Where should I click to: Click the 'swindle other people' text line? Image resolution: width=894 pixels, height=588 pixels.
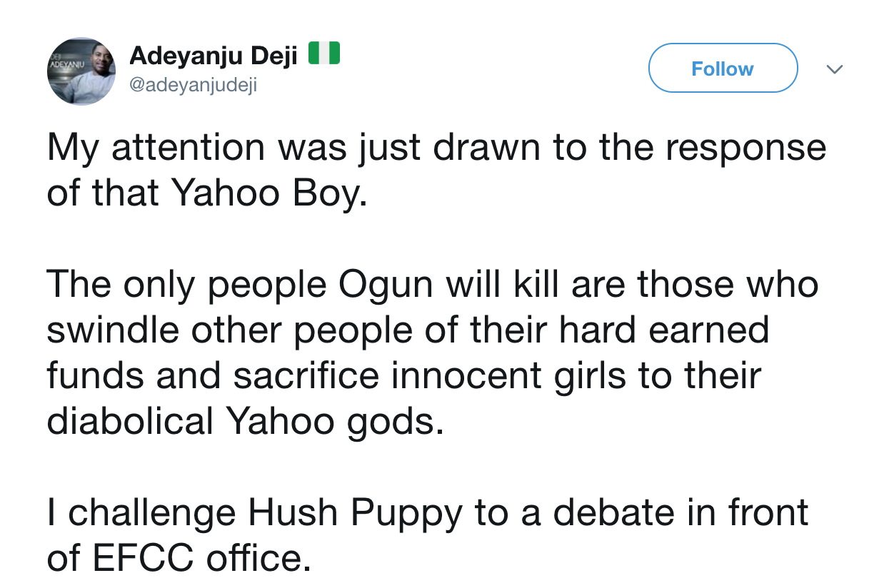tap(214, 330)
